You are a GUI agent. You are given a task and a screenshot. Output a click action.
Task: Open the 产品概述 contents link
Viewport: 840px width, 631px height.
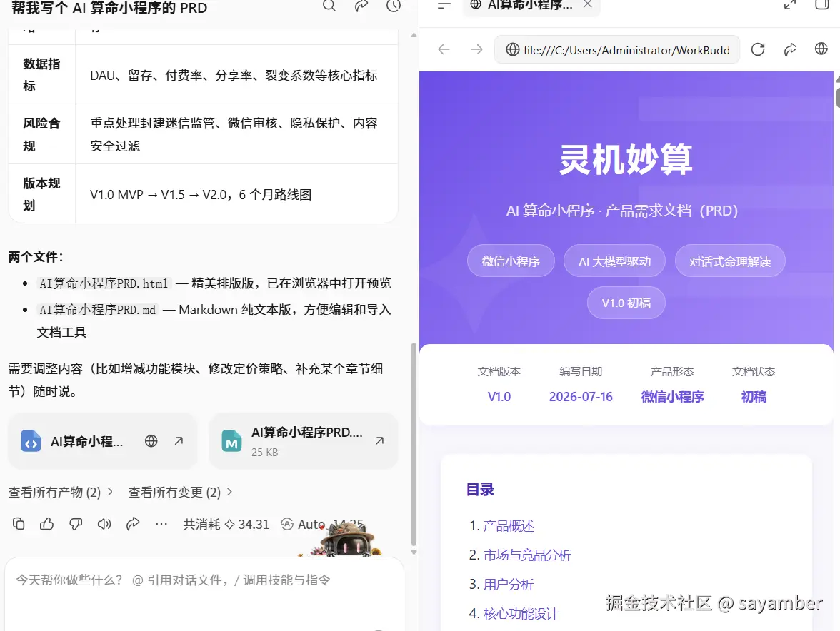[509, 526]
